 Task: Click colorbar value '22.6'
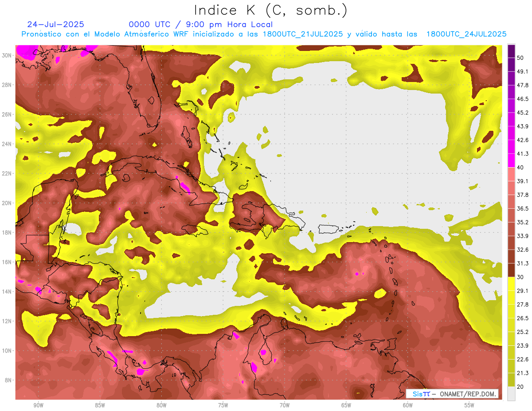(x=523, y=359)
